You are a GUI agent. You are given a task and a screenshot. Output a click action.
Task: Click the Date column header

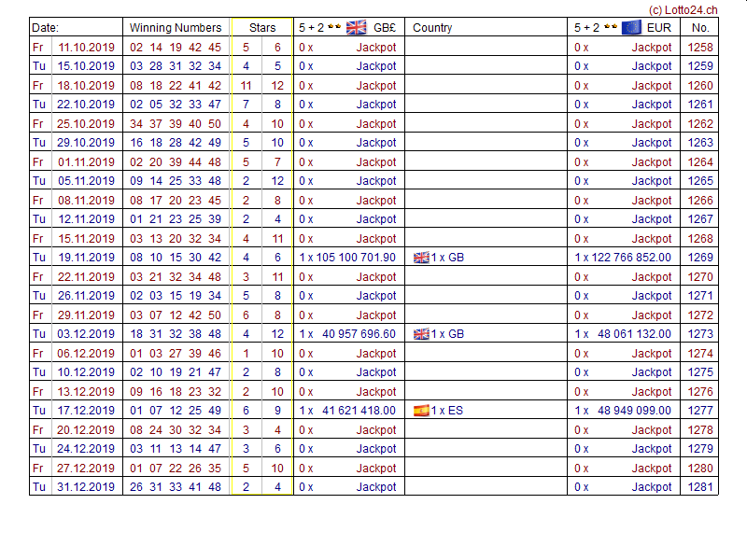(46, 28)
